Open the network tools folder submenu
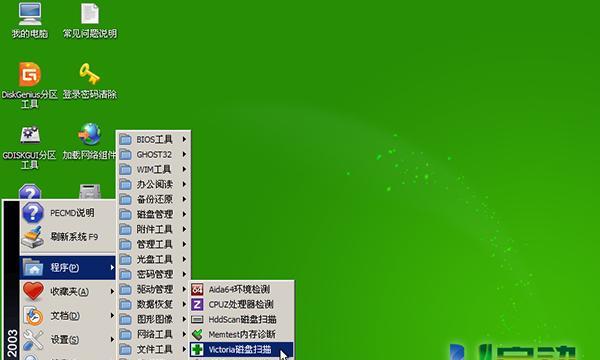 [x=153, y=334]
